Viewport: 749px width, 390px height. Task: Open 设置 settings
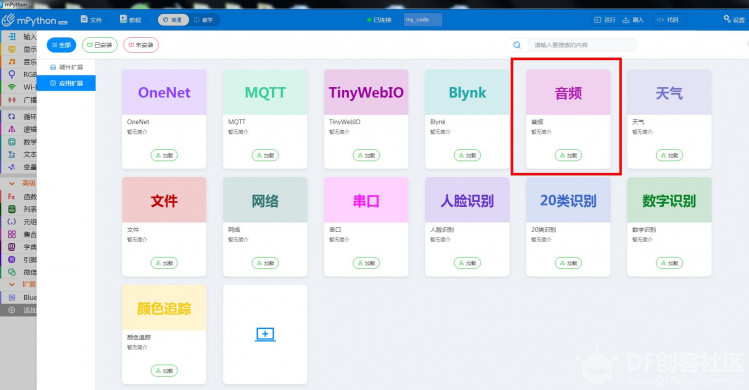click(x=734, y=19)
